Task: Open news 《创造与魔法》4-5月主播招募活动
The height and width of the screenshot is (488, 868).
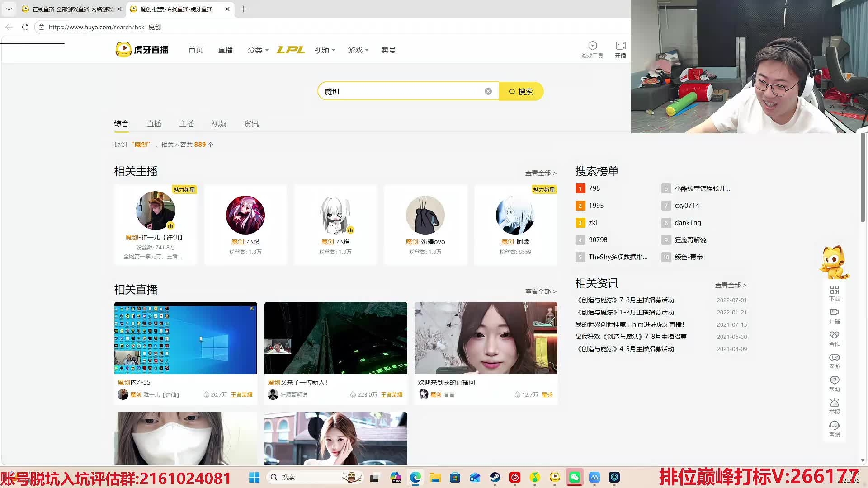Action: coord(625,349)
